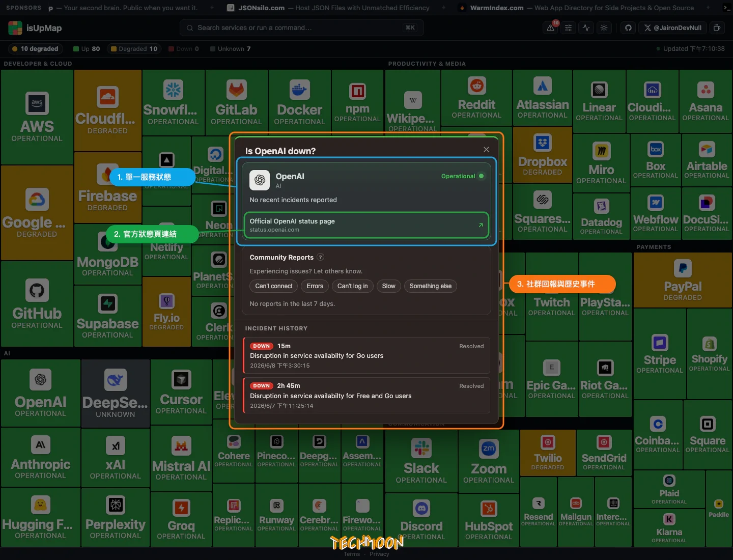Open the degraded PayPal tile
The height and width of the screenshot is (560, 733).
683,280
